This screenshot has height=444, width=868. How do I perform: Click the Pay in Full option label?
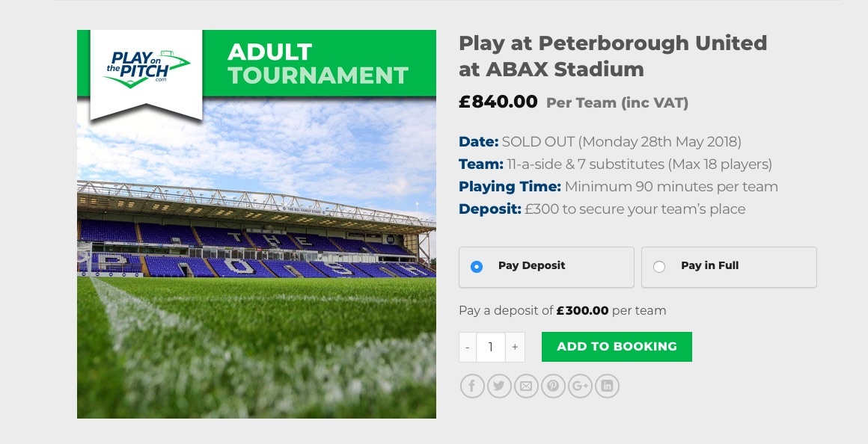(709, 265)
